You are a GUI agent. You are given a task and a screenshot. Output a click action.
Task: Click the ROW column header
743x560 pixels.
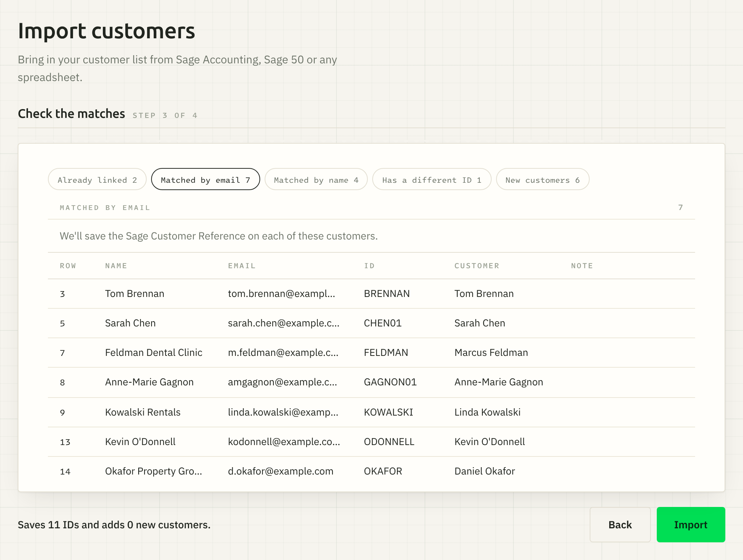tap(68, 266)
